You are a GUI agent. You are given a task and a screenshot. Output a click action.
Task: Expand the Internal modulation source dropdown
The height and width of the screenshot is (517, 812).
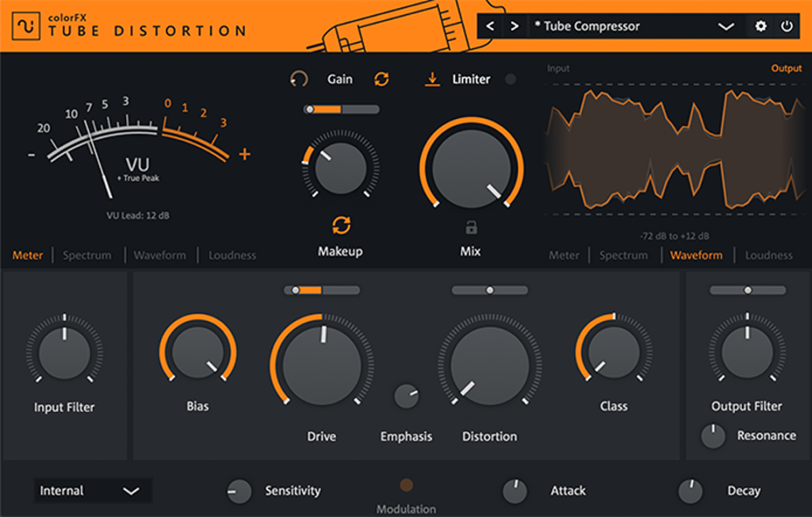pyautogui.click(x=92, y=490)
